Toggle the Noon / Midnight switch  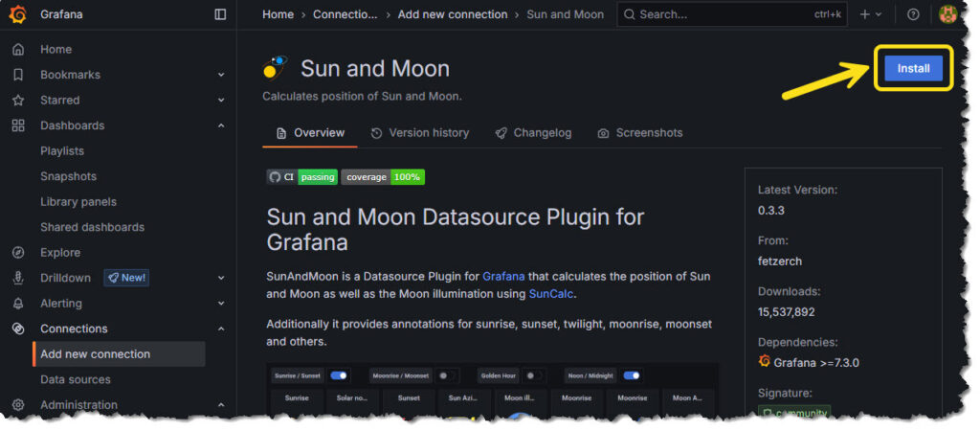coord(632,376)
